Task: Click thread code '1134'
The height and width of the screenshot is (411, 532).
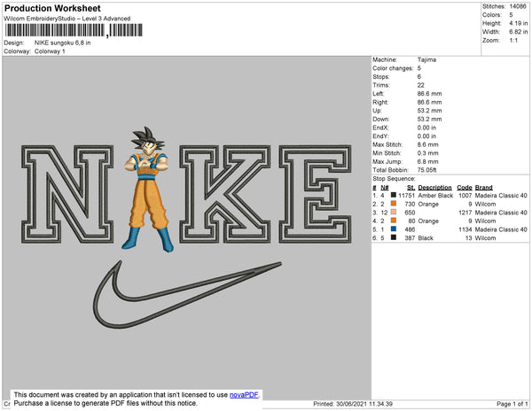Action: tap(465, 229)
